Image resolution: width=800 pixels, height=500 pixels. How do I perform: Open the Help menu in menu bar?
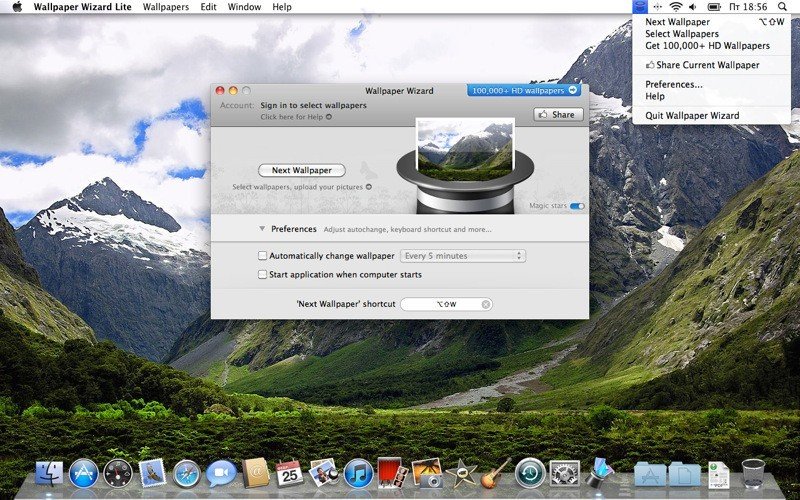(x=282, y=7)
